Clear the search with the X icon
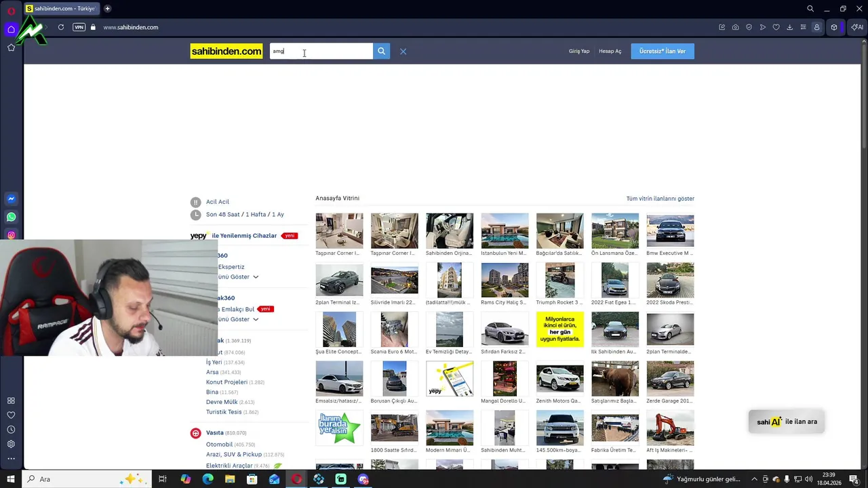The height and width of the screenshot is (488, 868). pyautogui.click(x=403, y=52)
